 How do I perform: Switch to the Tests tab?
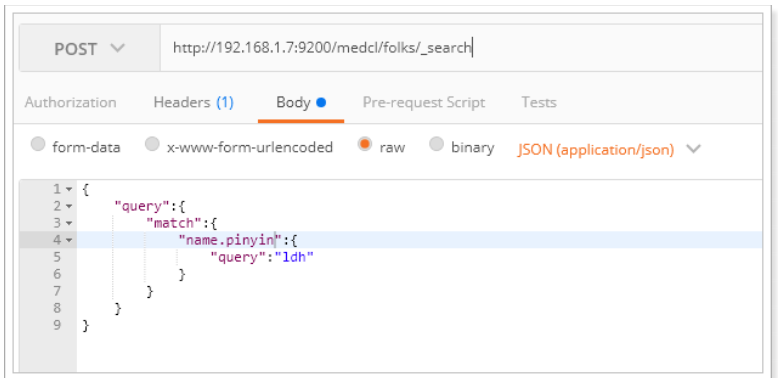(539, 102)
